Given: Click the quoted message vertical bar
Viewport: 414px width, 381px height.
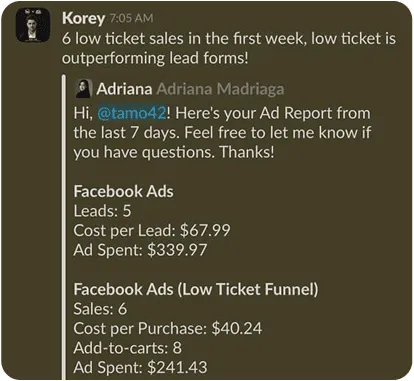Looking at the screenshot, I should [x=64, y=227].
